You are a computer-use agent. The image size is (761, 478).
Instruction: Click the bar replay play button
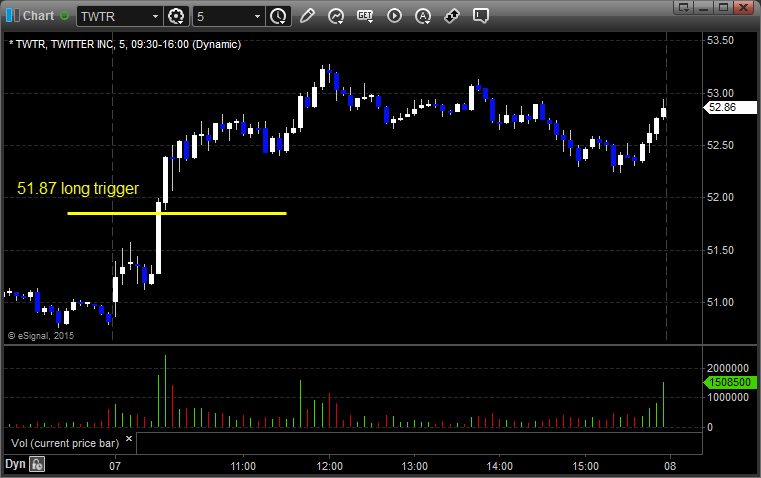pos(394,16)
